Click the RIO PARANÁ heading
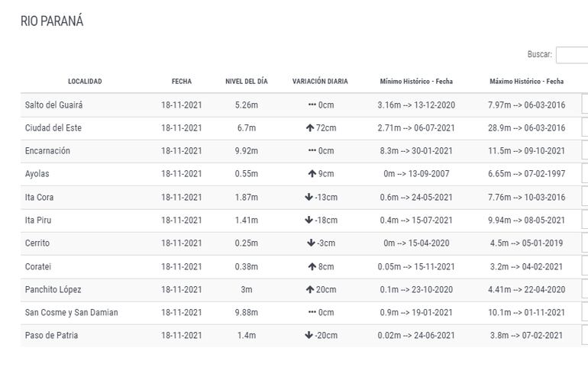 click(52, 21)
